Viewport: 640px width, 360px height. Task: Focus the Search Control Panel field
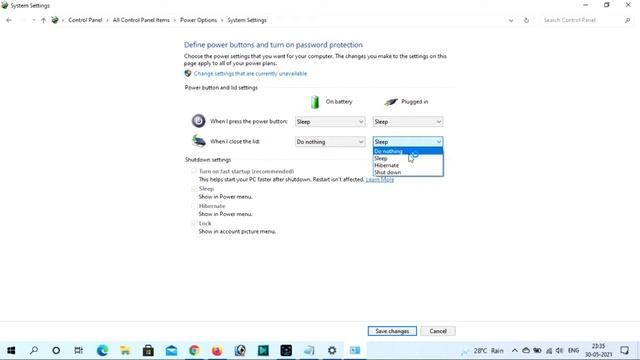pos(582,20)
